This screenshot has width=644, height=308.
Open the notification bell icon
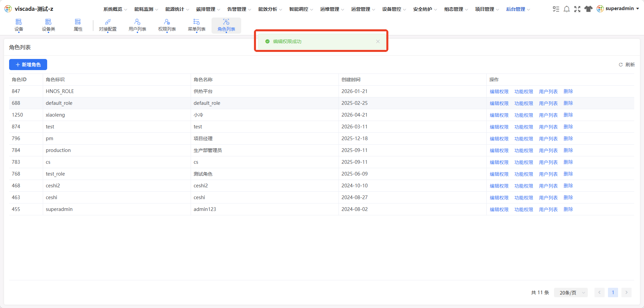coord(567,9)
